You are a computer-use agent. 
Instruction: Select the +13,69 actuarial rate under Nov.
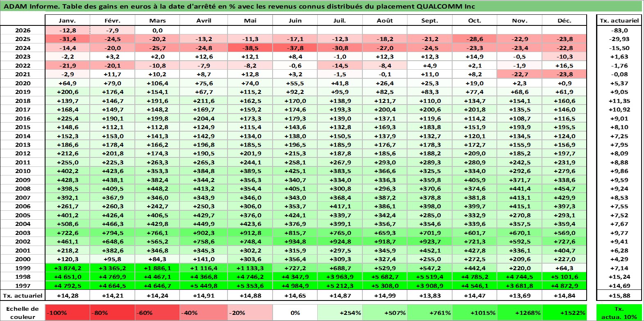click(x=519, y=295)
